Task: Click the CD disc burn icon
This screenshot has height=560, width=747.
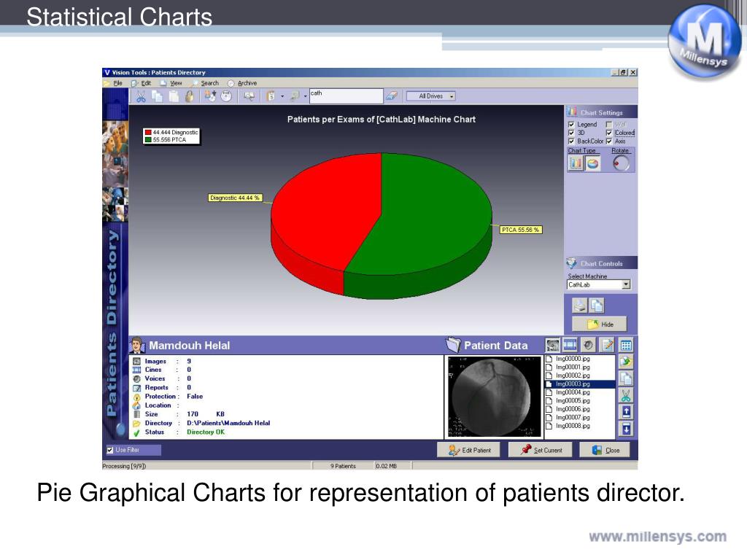Action: [226, 96]
